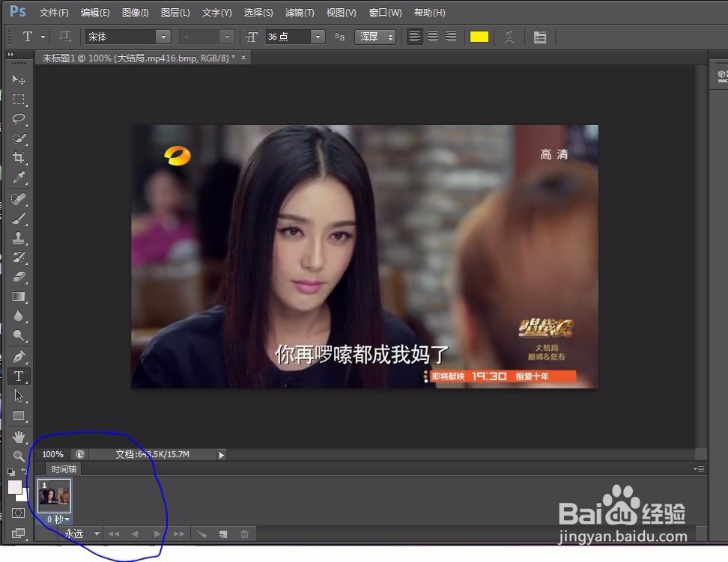
Task: Select the Gradient tool
Action: (19, 296)
